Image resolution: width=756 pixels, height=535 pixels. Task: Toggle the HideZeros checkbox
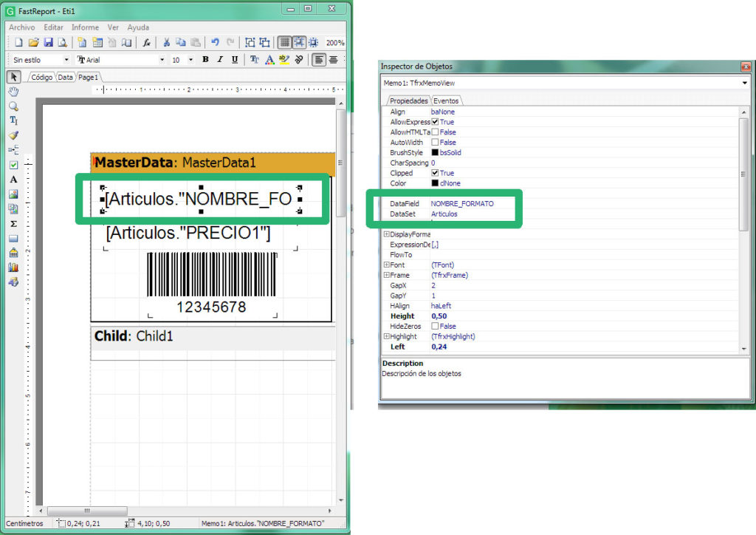(x=435, y=326)
